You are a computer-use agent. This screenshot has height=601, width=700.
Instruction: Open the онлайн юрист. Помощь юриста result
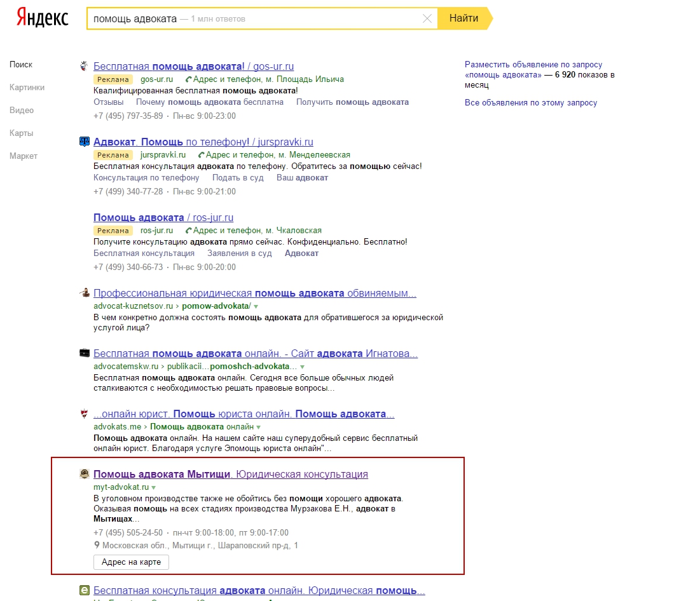(x=244, y=414)
